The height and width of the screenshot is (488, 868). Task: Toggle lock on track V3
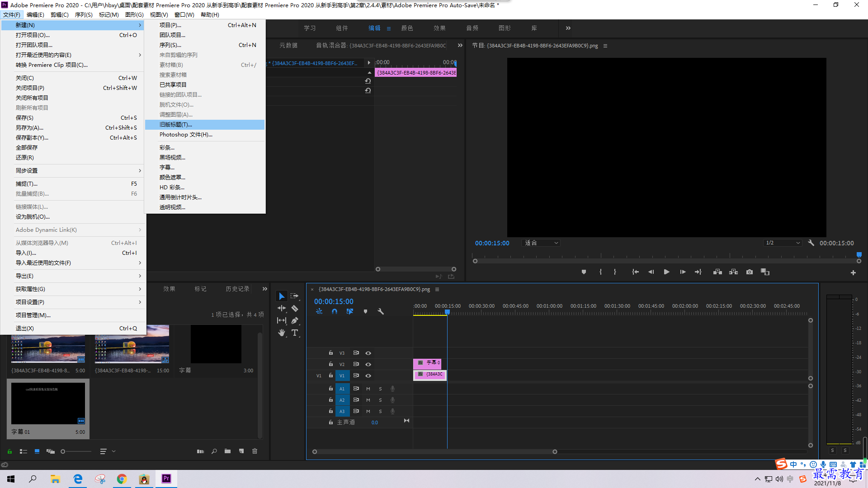coord(330,353)
